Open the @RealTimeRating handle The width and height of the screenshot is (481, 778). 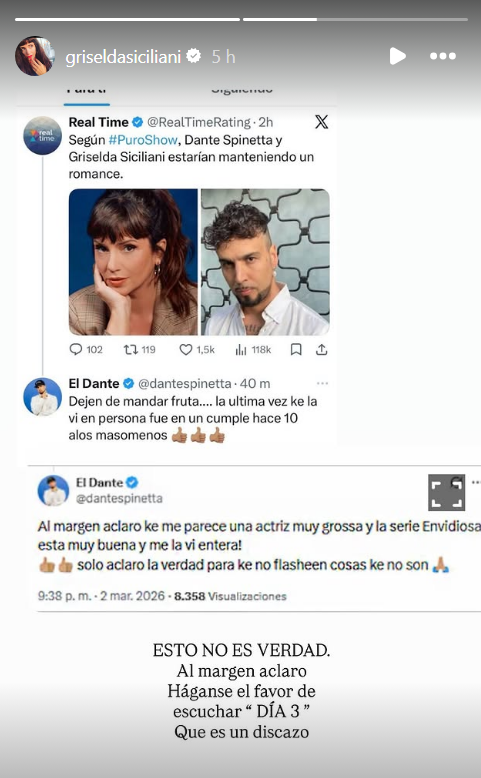pyautogui.click(x=199, y=122)
